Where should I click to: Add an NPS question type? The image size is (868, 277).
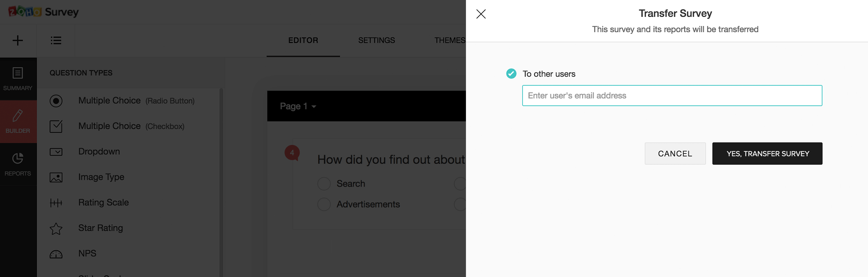coord(87,254)
